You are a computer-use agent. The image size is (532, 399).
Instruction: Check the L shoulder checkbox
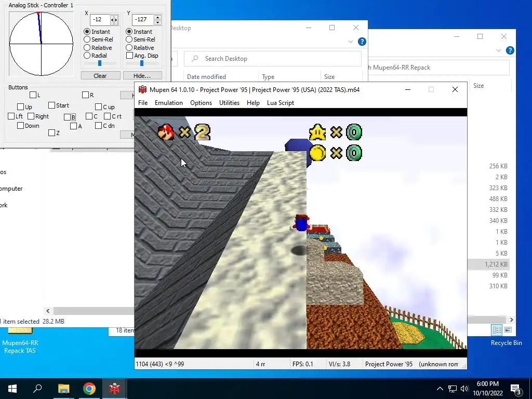(33, 95)
